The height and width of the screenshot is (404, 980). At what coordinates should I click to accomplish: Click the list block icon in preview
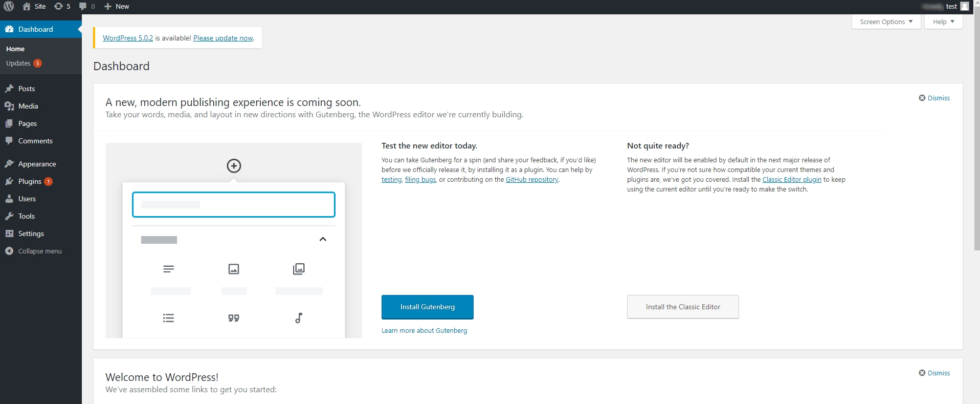tap(168, 318)
